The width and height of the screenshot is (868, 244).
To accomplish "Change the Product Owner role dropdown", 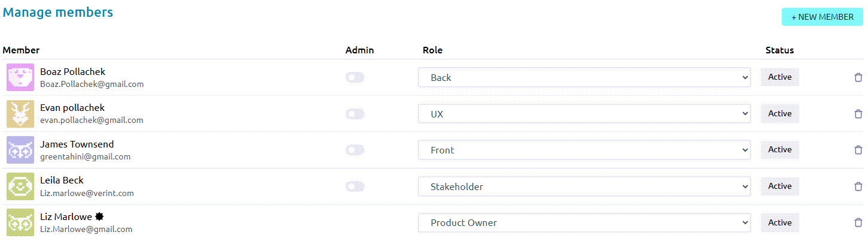I will (x=584, y=222).
